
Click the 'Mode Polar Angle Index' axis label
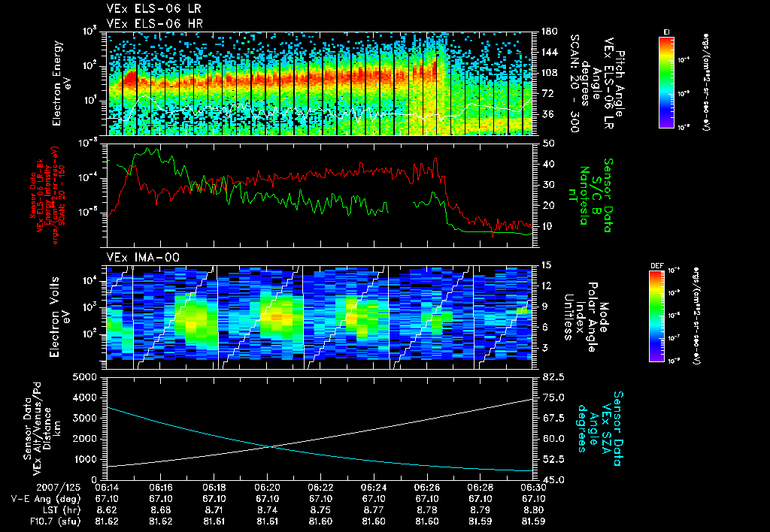pyautogui.click(x=585, y=317)
